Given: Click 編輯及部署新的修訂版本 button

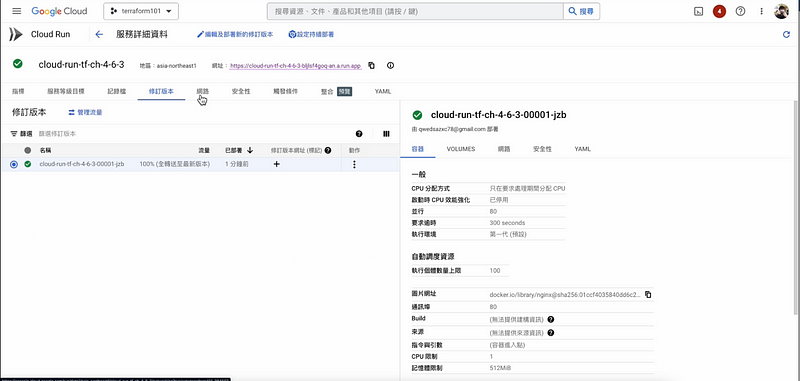Looking at the screenshot, I should (235, 35).
